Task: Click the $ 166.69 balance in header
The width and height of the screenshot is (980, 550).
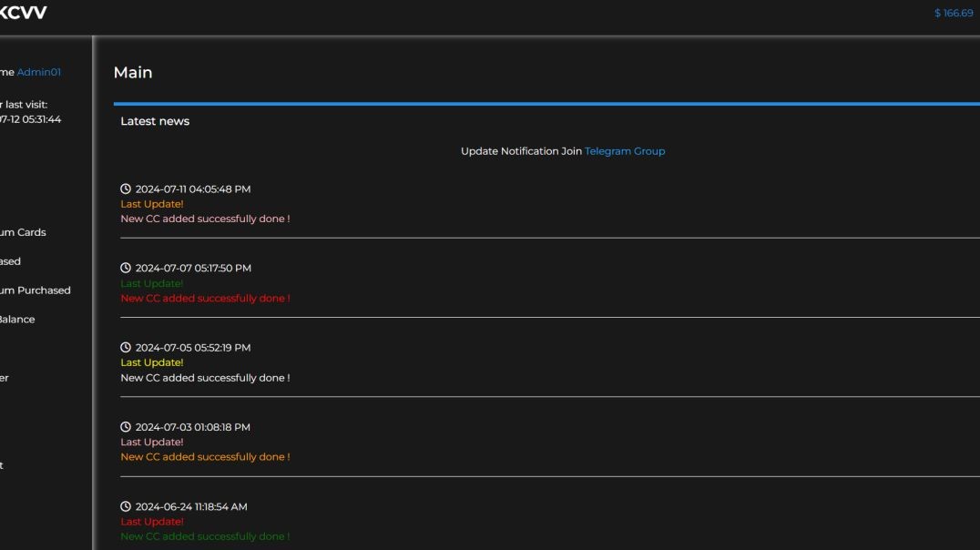Action: point(953,13)
